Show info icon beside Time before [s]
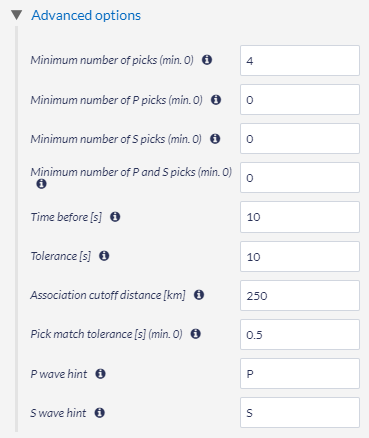The width and height of the screenshot is (369, 438). click(115, 217)
